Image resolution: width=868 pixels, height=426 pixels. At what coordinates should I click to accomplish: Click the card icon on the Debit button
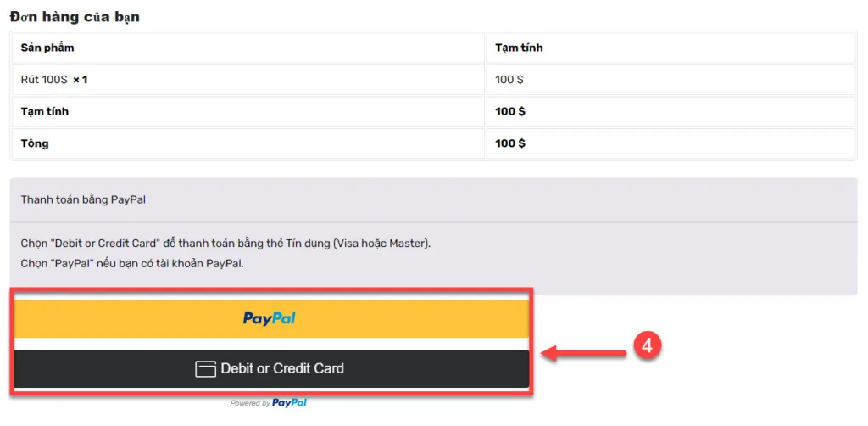206,369
